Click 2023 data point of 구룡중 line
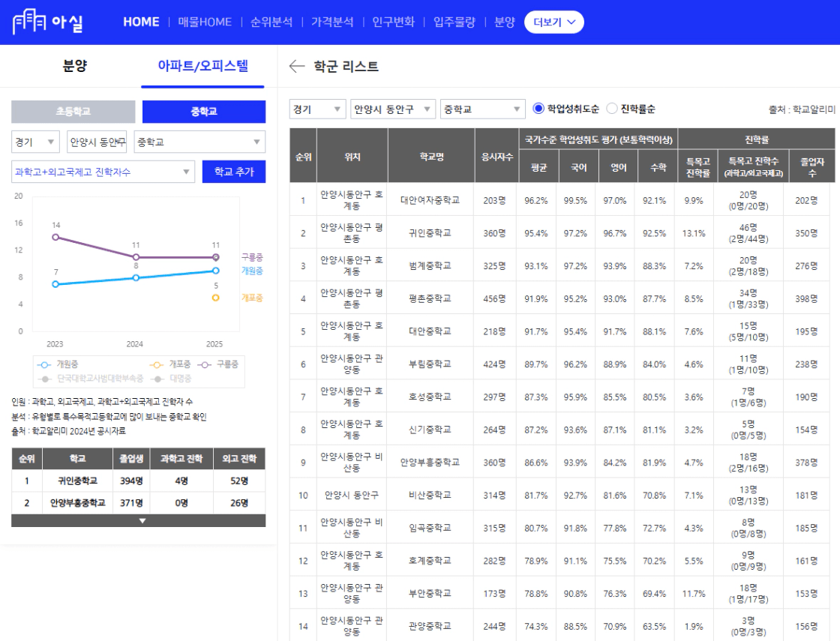The height and width of the screenshot is (641, 840). 55,237
